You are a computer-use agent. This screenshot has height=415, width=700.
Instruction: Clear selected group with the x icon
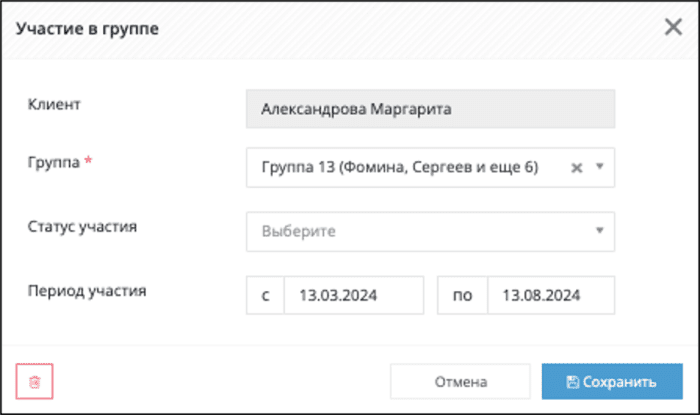pyautogui.click(x=577, y=168)
